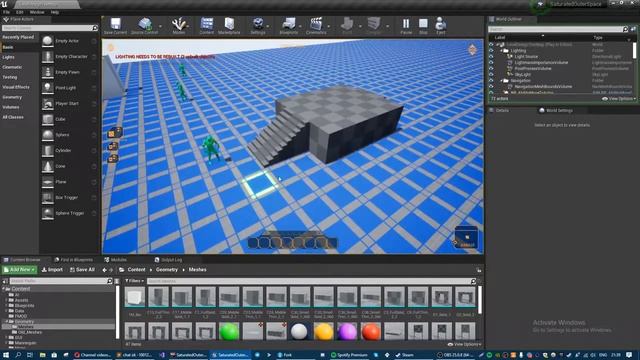Toggle visibility of Navigation folder
This screenshot has height=360, width=640.
[x=491, y=81]
